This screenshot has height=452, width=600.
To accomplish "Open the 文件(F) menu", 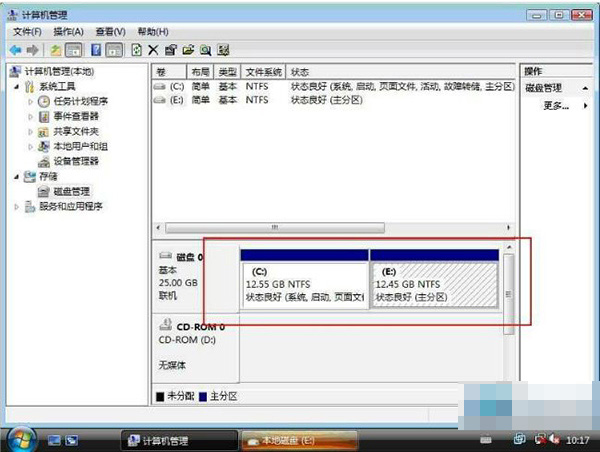I will tap(27, 32).
